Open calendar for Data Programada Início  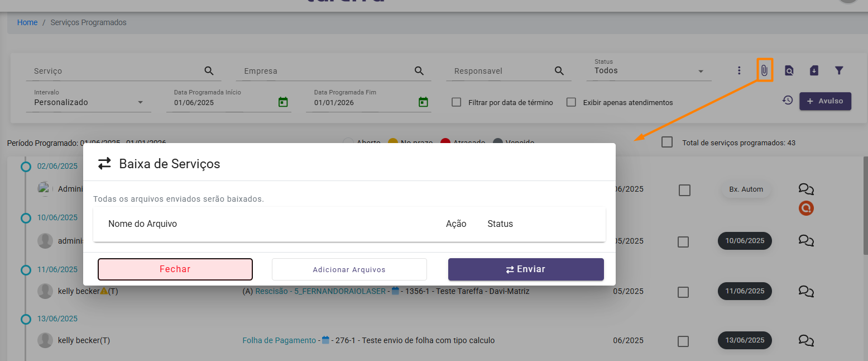283,102
